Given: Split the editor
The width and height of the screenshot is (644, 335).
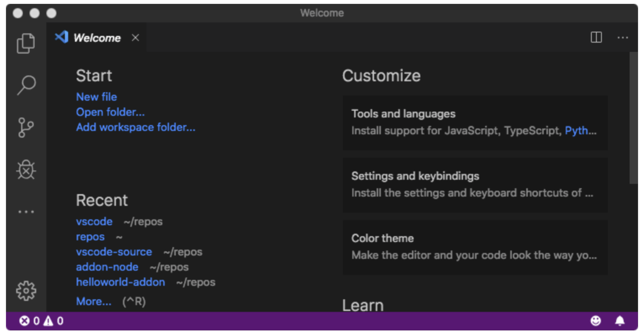Looking at the screenshot, I should (x=596, y=38).
